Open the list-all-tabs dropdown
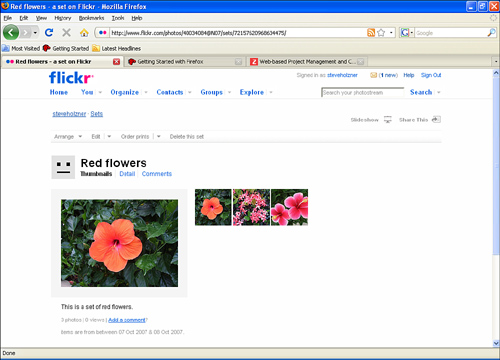 495,62
